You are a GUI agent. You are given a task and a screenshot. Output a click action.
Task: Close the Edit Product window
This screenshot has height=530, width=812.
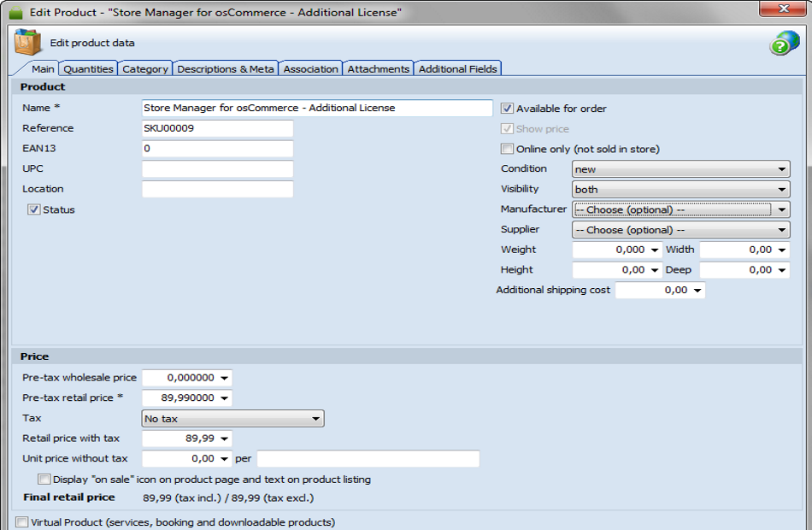(x=784, y=9)
